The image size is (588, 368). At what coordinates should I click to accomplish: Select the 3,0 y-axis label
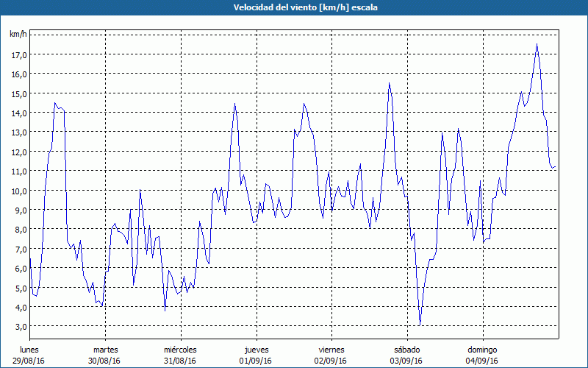point(18,326)
